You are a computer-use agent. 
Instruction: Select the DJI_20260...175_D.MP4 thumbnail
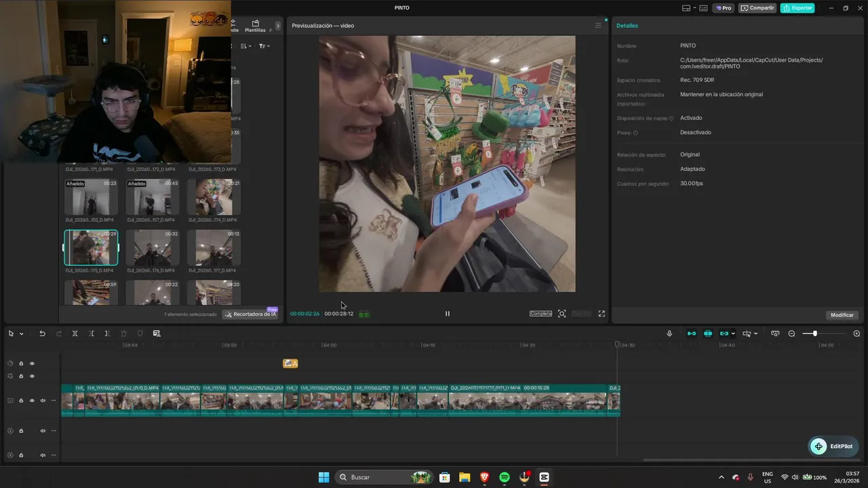pos(91,247)
